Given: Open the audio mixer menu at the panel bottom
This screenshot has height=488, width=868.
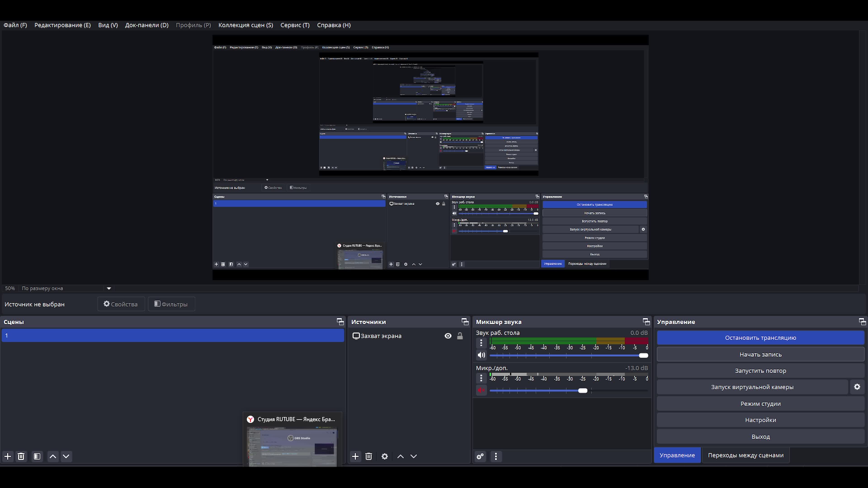Looking at the screenshot, I should (x=496, y=456).
